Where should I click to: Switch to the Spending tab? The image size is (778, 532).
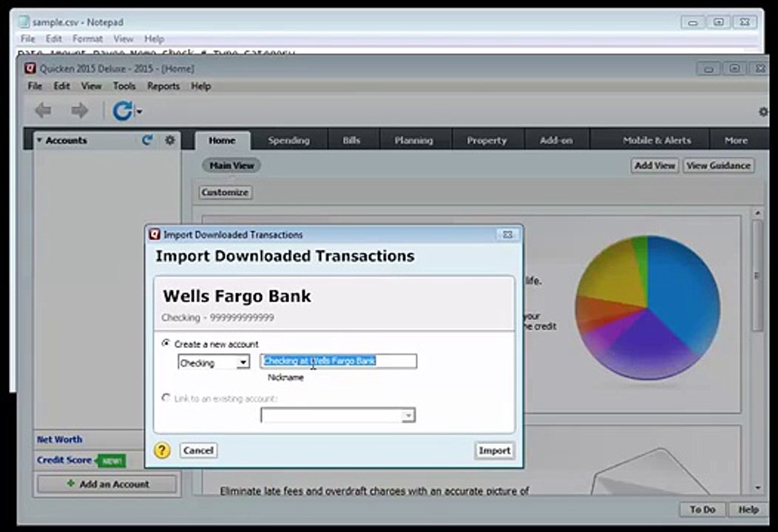coord(288,140)
